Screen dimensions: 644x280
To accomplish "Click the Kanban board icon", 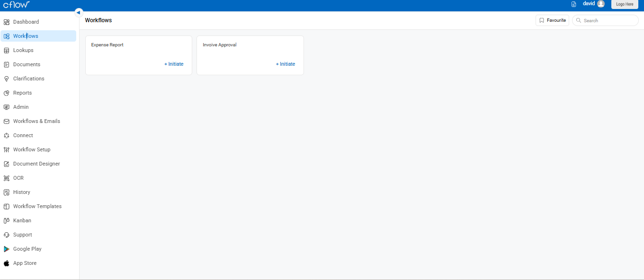I will click(7, 220).
